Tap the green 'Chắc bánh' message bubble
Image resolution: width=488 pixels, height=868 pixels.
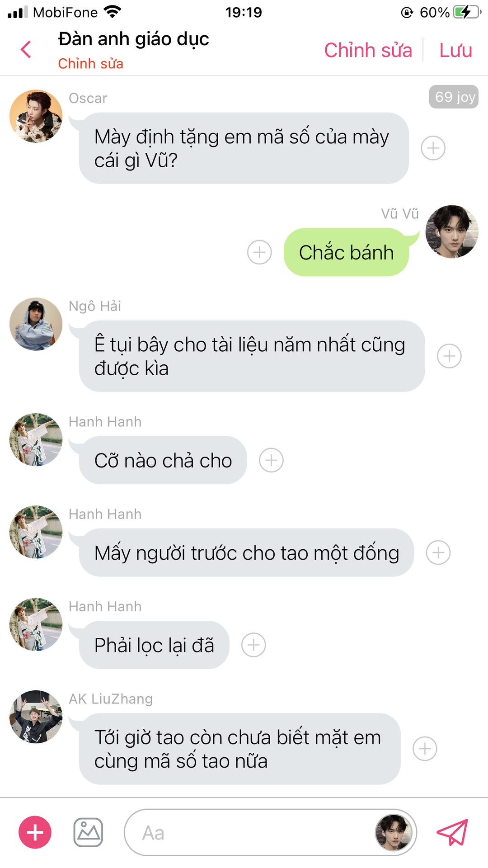pyautogui.click(x=347, y=252)
